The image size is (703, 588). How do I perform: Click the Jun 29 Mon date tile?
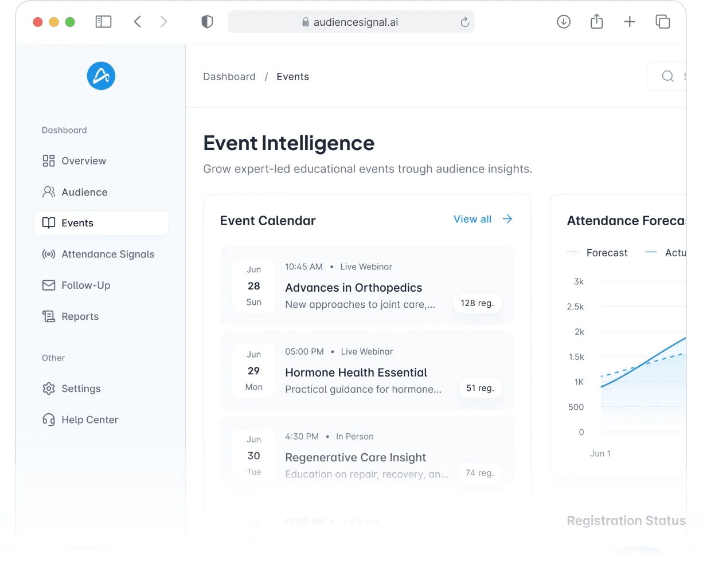click(254, 371)
